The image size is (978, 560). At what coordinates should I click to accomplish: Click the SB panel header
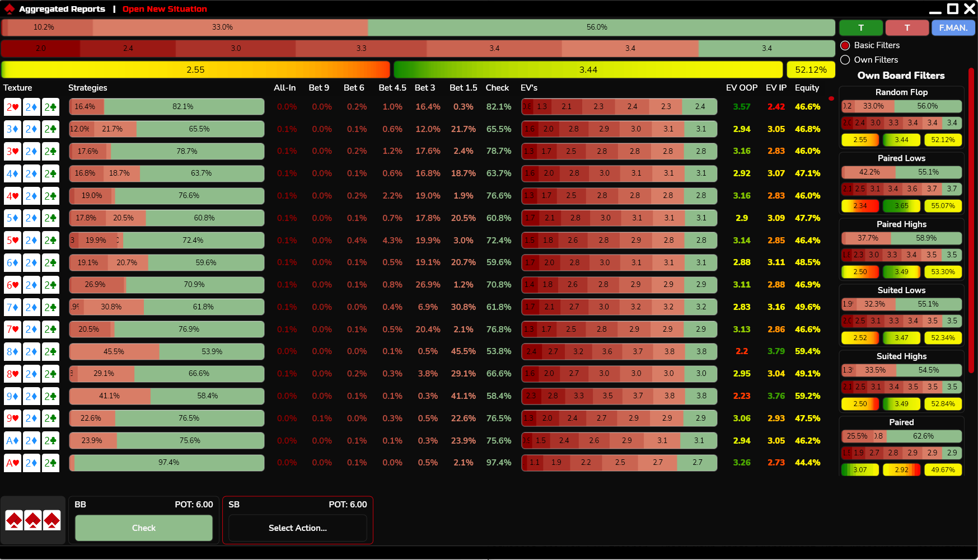298,505
